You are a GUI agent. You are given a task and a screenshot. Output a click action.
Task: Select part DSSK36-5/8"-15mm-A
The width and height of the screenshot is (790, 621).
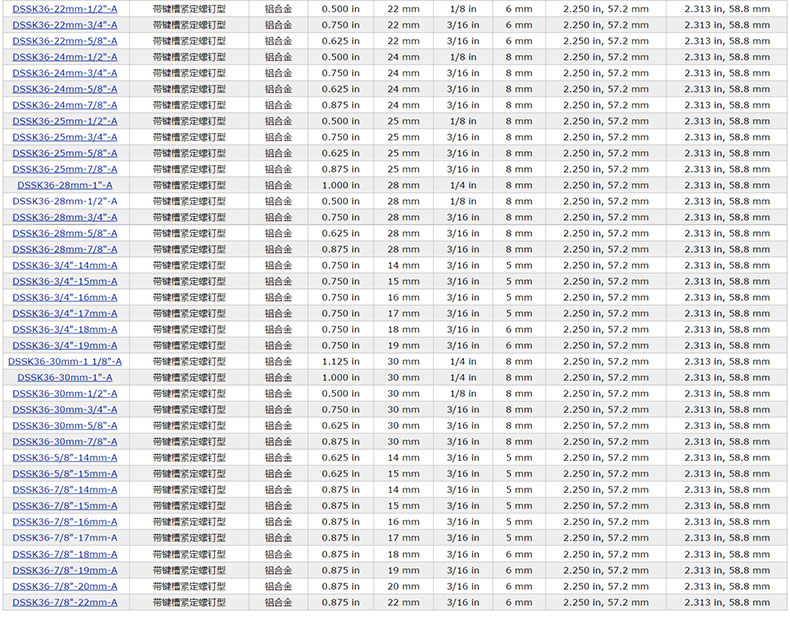point(65,473)
